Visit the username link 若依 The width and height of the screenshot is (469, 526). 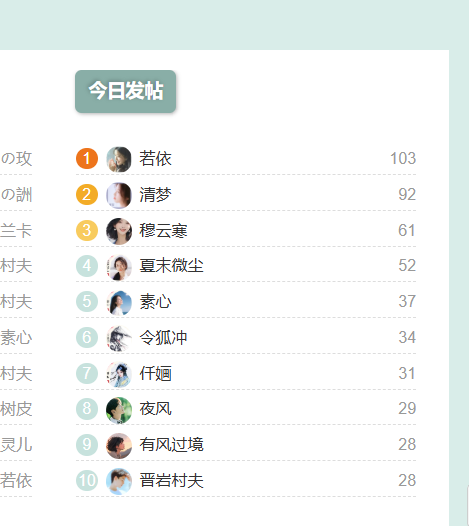click(x=155, y=159)
